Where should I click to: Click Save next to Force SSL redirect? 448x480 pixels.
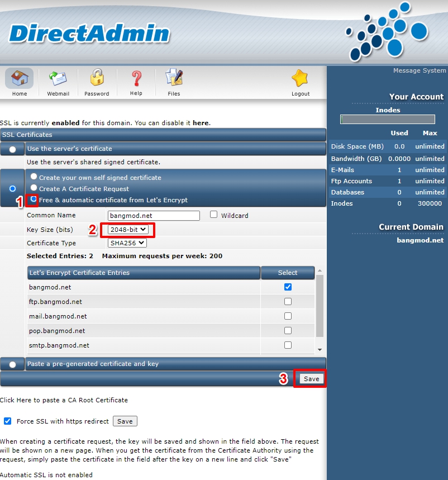tap(125, 421)
